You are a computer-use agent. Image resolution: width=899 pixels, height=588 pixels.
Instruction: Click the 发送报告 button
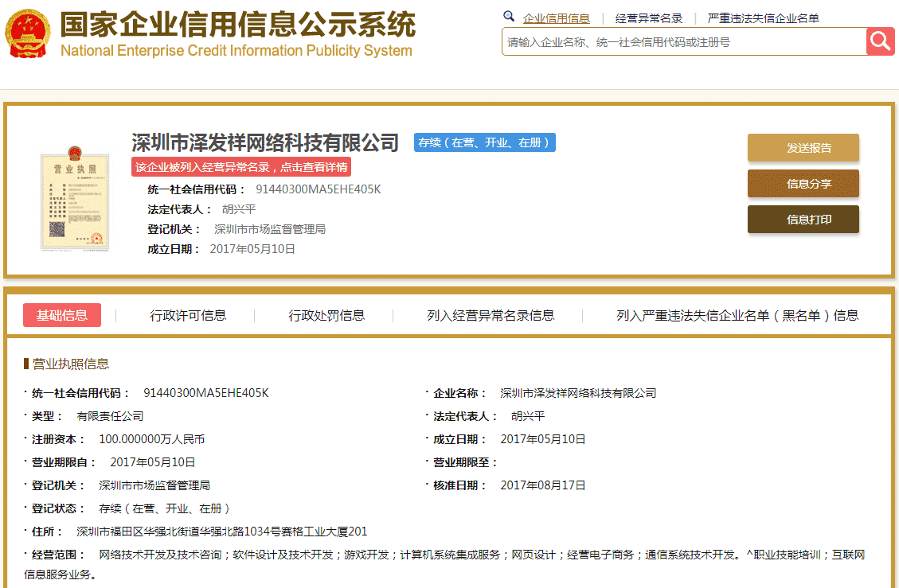pos(803,148)
